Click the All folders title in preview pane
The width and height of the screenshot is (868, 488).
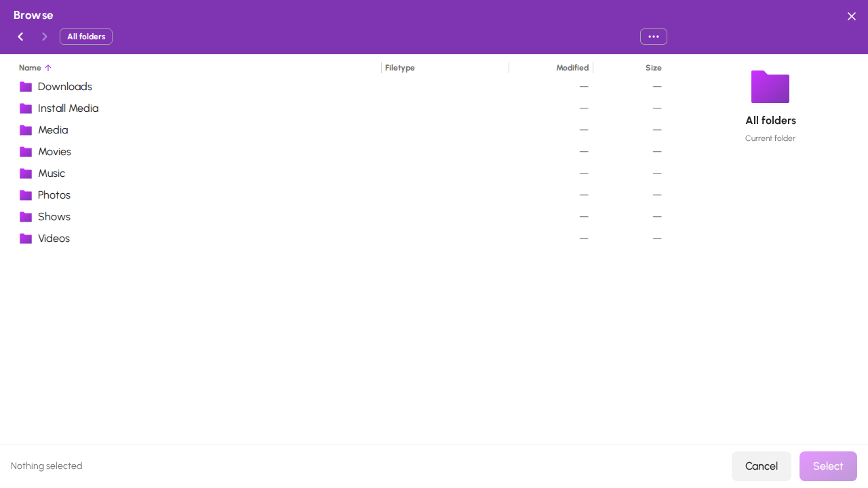coord(770,121)
